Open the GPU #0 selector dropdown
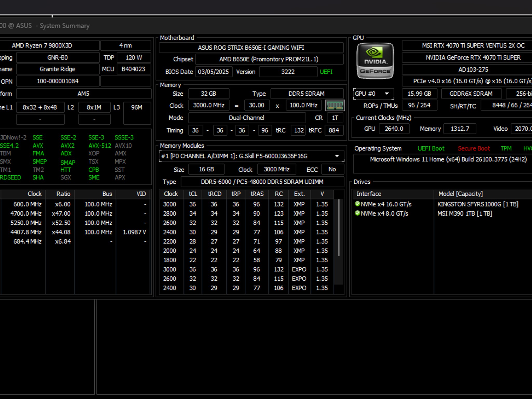Image resolution: width=532 pixels, height=399 pixels. [374, 94]
